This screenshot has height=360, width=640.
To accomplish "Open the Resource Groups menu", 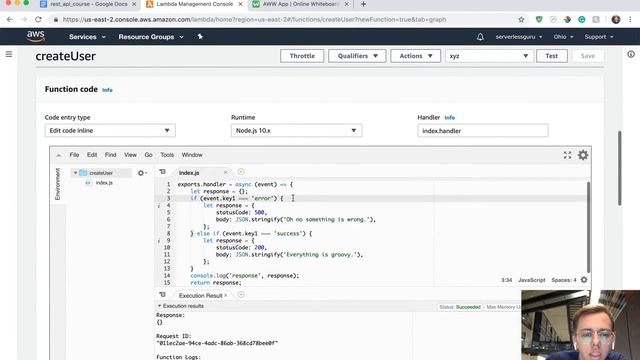I will [151, 37].
